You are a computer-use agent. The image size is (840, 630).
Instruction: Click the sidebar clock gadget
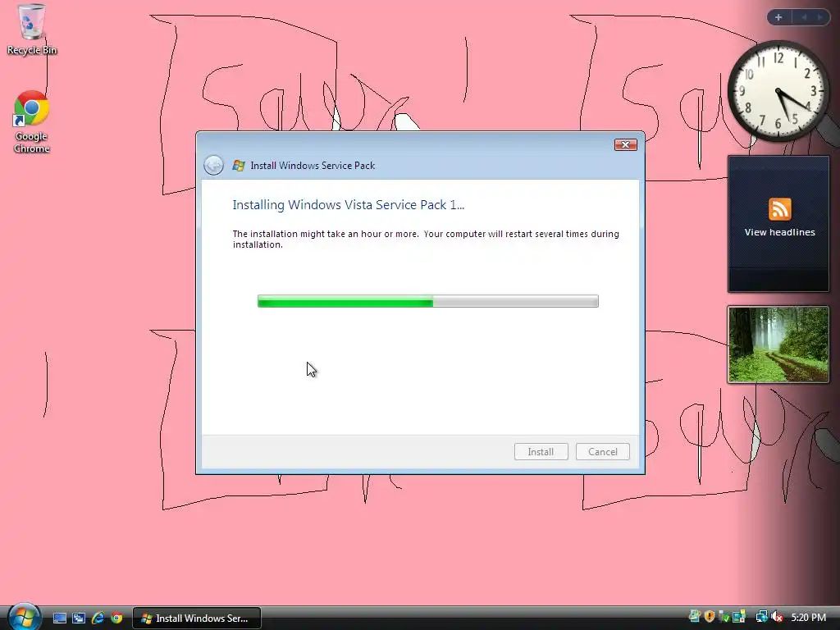click(778, 91)
